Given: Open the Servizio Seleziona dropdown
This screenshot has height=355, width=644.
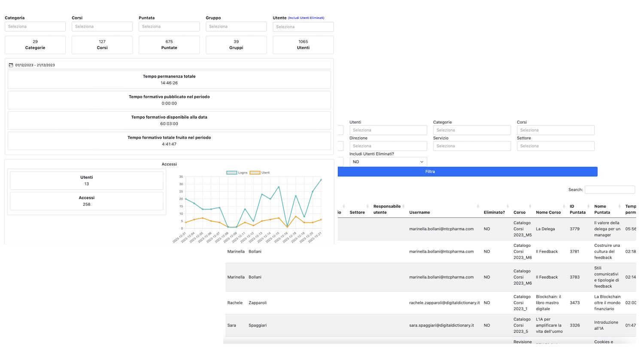Looking at the screenshot, I should point(471,146).
